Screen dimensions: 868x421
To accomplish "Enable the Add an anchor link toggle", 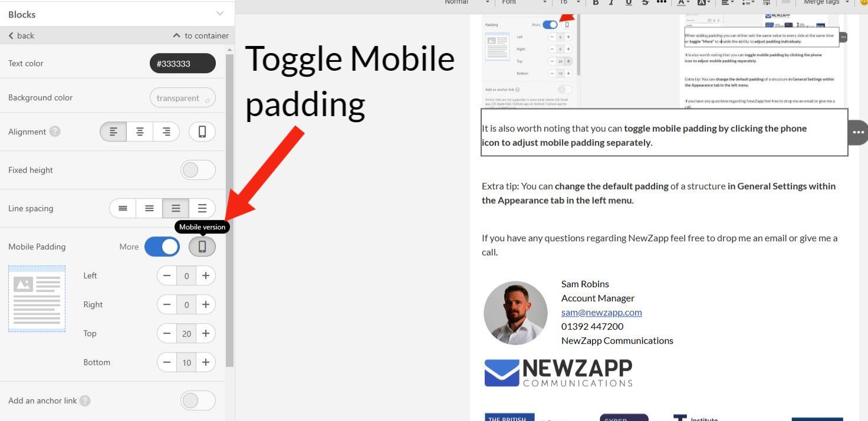I will [198, 401].
